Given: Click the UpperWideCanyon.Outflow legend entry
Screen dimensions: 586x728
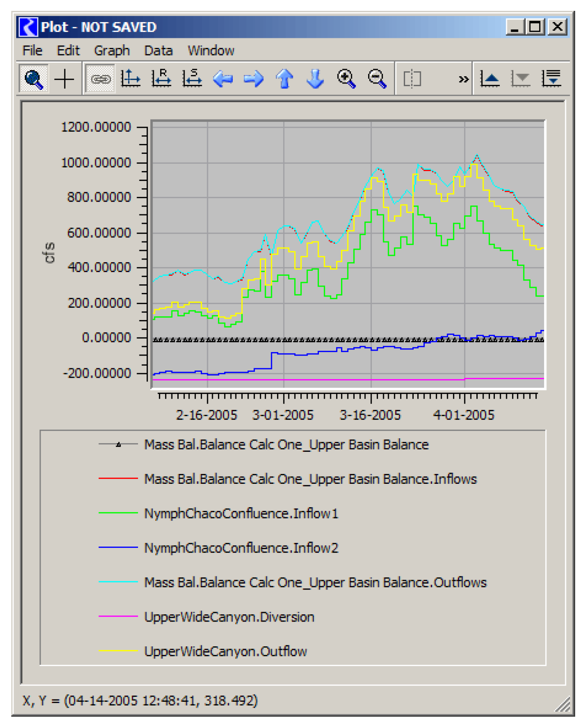Looking at the screenshot, I should (x=226, y=651).
